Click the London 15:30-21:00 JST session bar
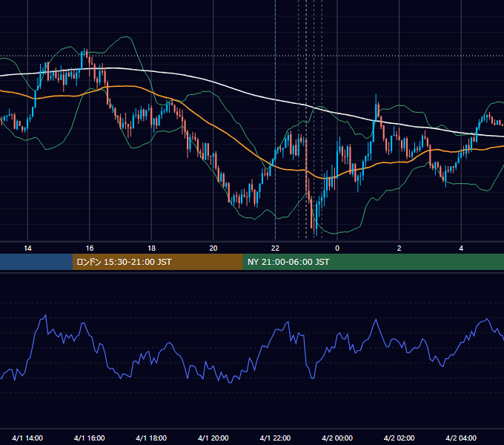The image size is (504, 445). point(157,262)
